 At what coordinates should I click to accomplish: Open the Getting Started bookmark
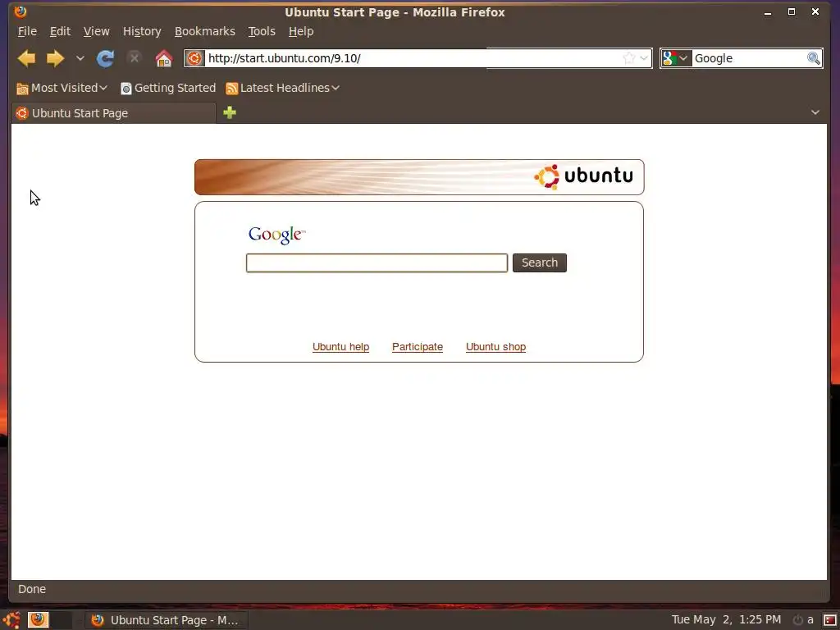167,88
